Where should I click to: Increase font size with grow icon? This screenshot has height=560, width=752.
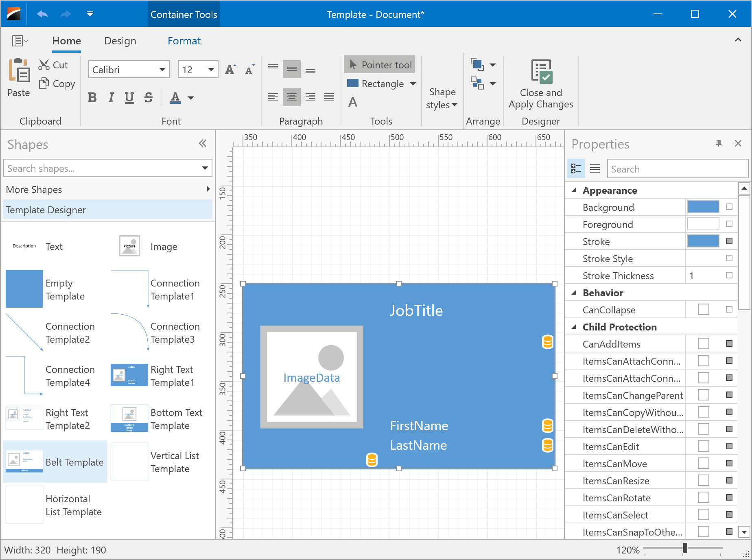(x=230, y=70)
